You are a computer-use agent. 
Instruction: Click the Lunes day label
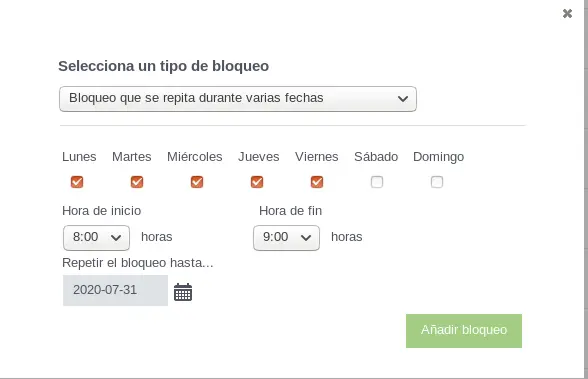click(79, 156)
